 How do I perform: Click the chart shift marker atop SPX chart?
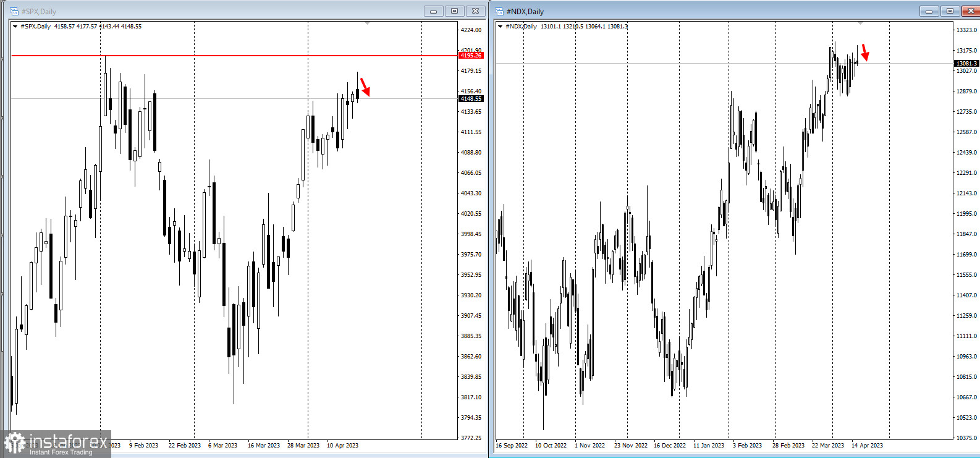(x=368, y=23)
